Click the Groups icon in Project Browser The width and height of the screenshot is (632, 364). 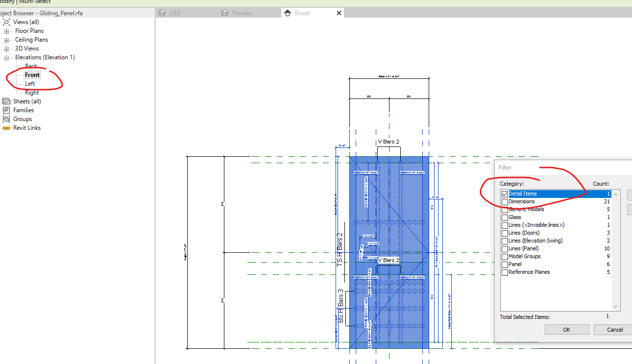[x=7, y=119]
